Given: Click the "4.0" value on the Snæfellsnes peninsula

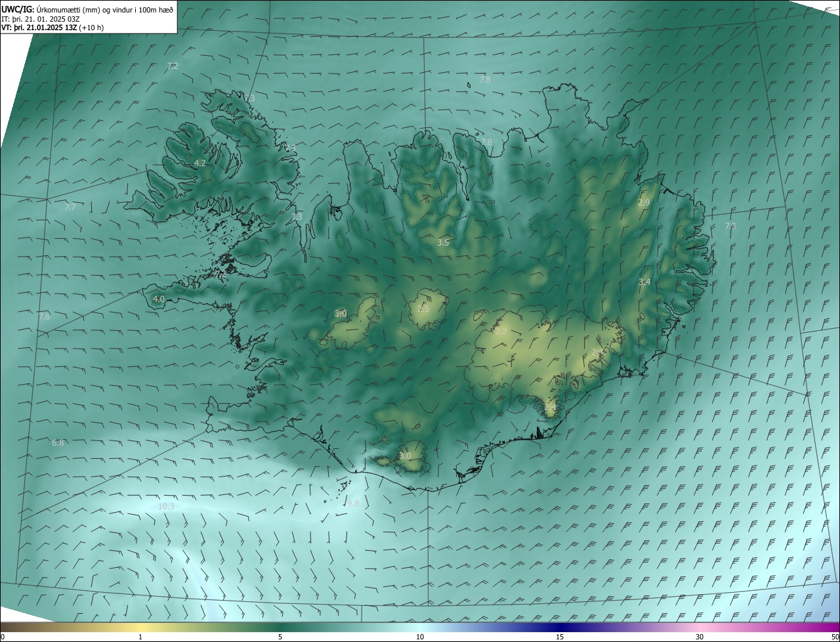Looking at the screenshot, I should tap(158, 299).
